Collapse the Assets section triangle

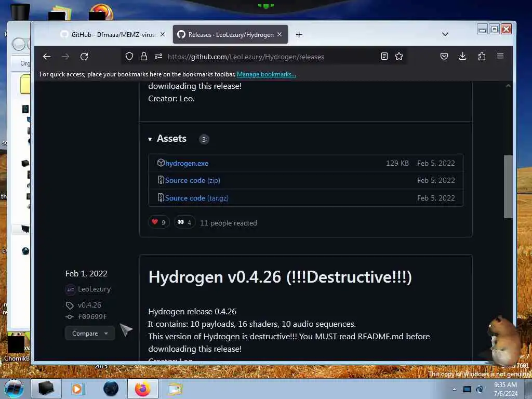[150, 139]
